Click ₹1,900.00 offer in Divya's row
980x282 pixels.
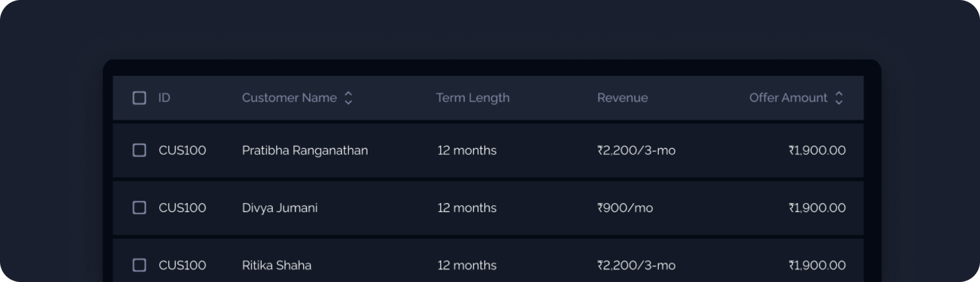pyautogui.click(x=817, y=208)
